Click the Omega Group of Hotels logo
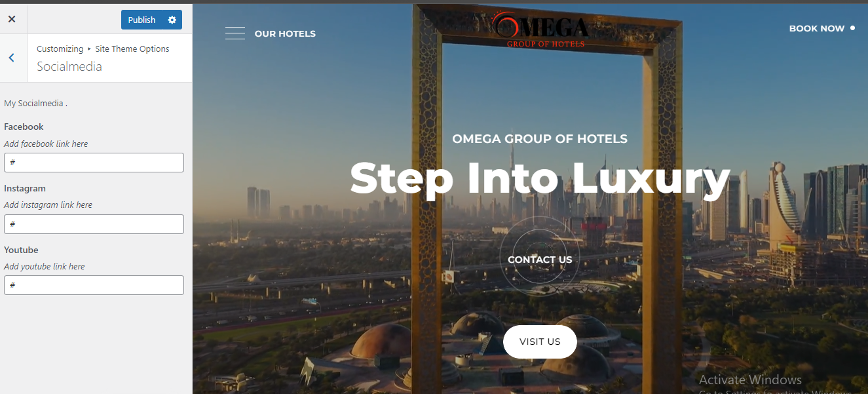868x394 pixels. [x=541, y=30]
